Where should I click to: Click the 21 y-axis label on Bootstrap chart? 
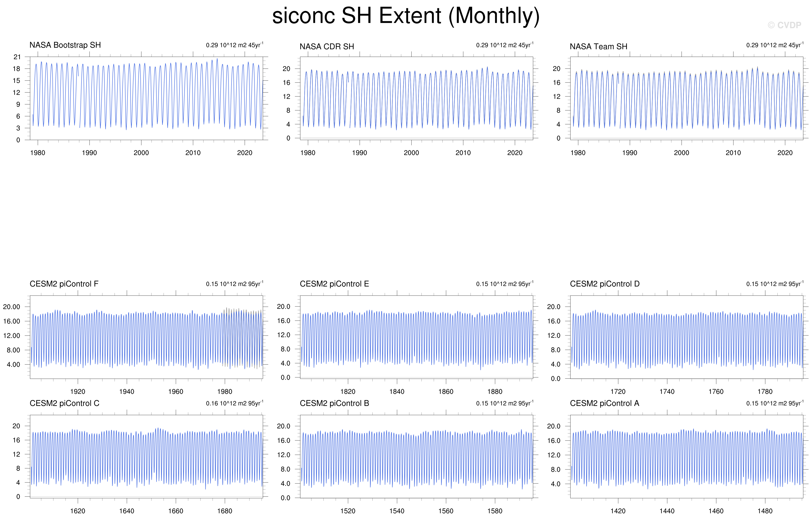(17, 57)
